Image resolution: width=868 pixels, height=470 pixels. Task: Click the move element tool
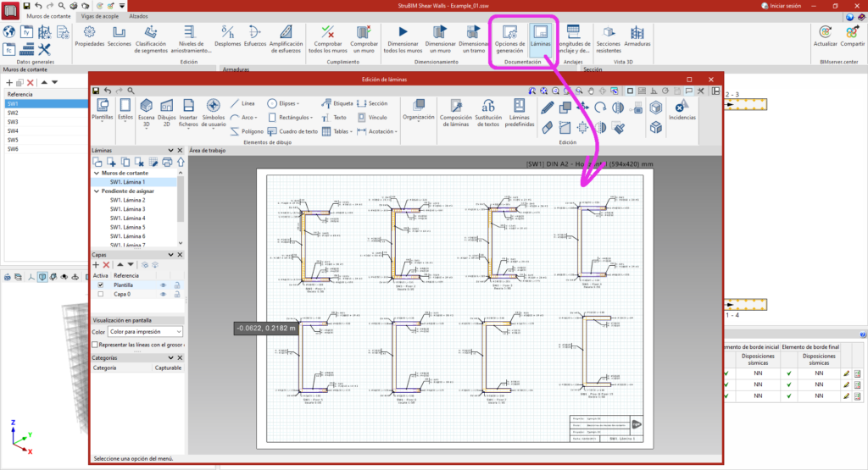(x=582, y=108)
